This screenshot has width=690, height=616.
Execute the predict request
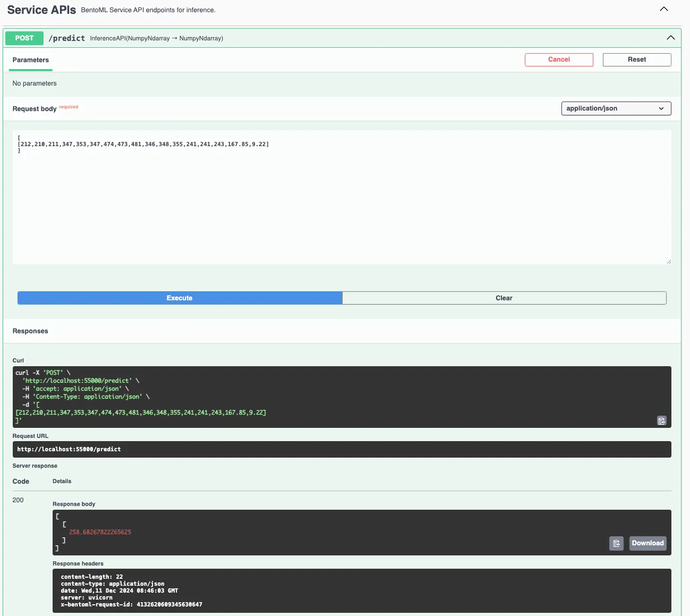180,298
